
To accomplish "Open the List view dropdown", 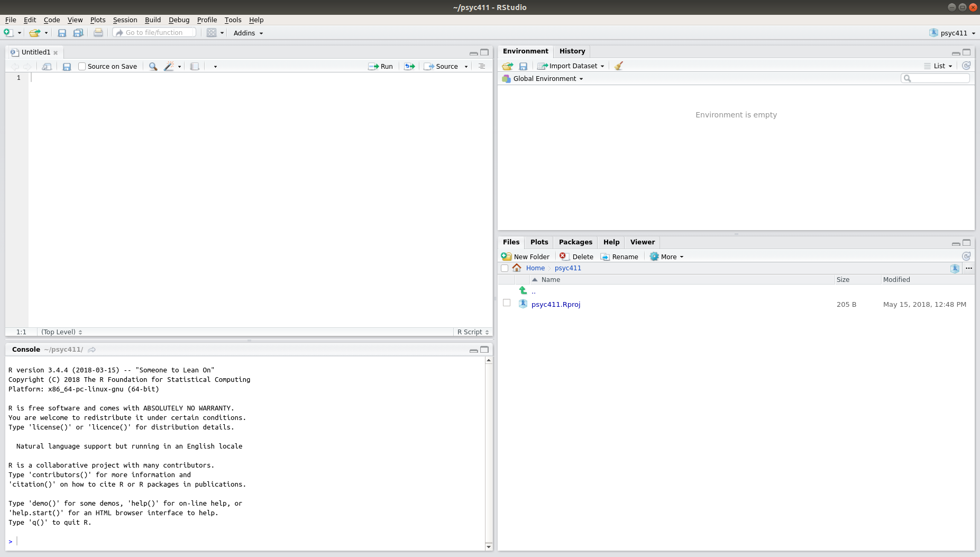I will 938,66.
